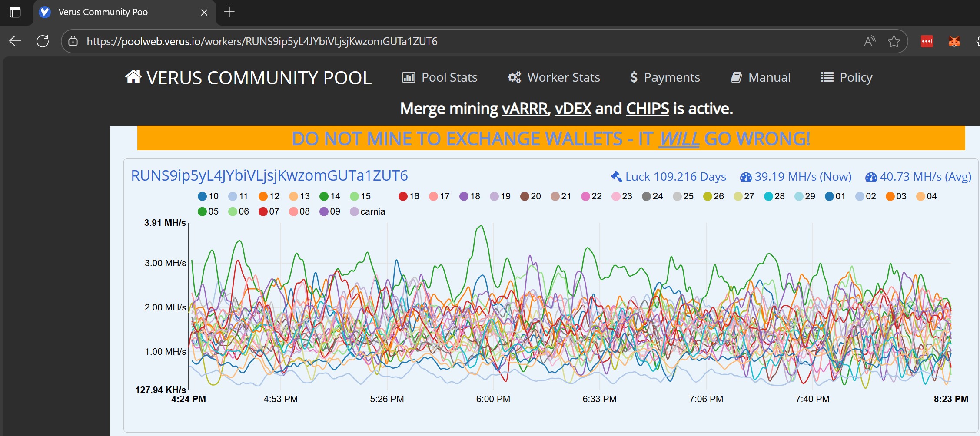The image size is (980, 436).
Task: Open the Manual page
Action: pos(761,77)
